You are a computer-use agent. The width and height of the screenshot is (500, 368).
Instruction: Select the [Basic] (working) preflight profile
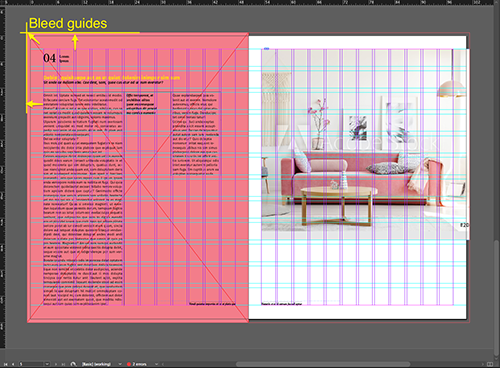[x=96, y=364]
